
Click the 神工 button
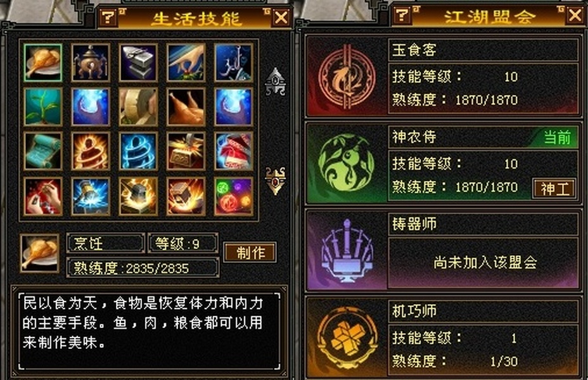554,189
